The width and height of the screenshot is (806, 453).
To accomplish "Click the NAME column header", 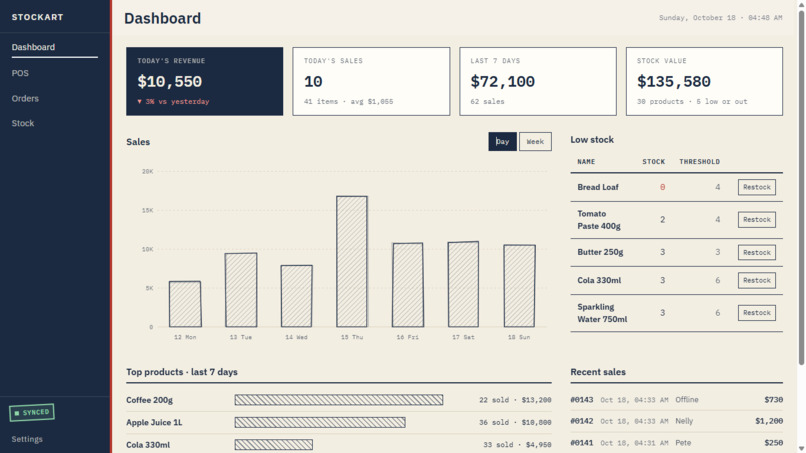I will pos(586,162).
